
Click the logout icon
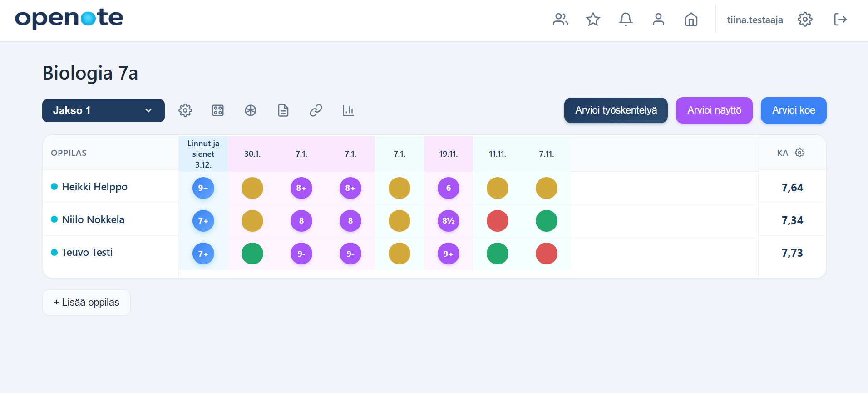(x=840, y=20)
